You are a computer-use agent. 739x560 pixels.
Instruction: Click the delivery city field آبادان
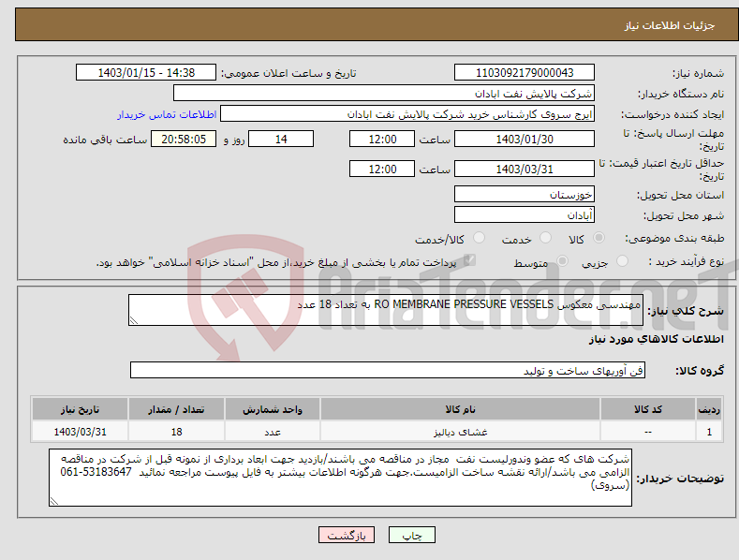[x=525, y=215]
